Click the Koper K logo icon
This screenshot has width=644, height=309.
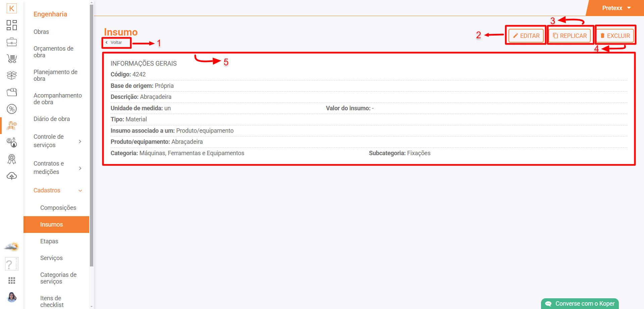[x=12, y=8]
